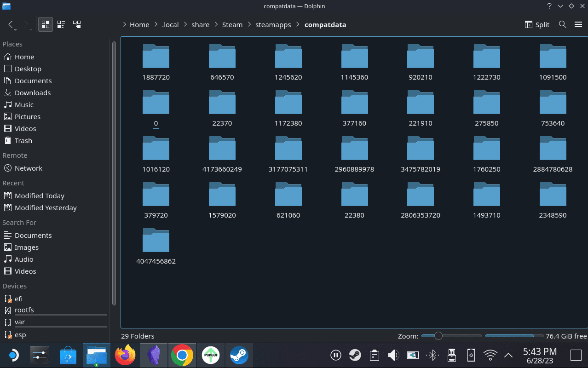Image resolution: width=588 pixels, height=368 pixels.
Task: Go back using the back arrow
Action: (11, 24)
